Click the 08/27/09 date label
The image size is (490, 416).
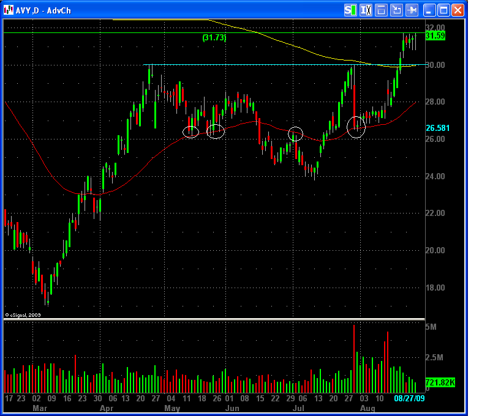pos(409,398)
